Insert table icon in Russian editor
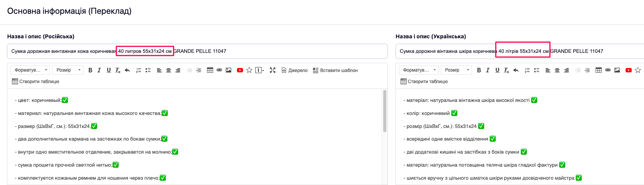Screen dimensions: 644x185 (210, 70)
